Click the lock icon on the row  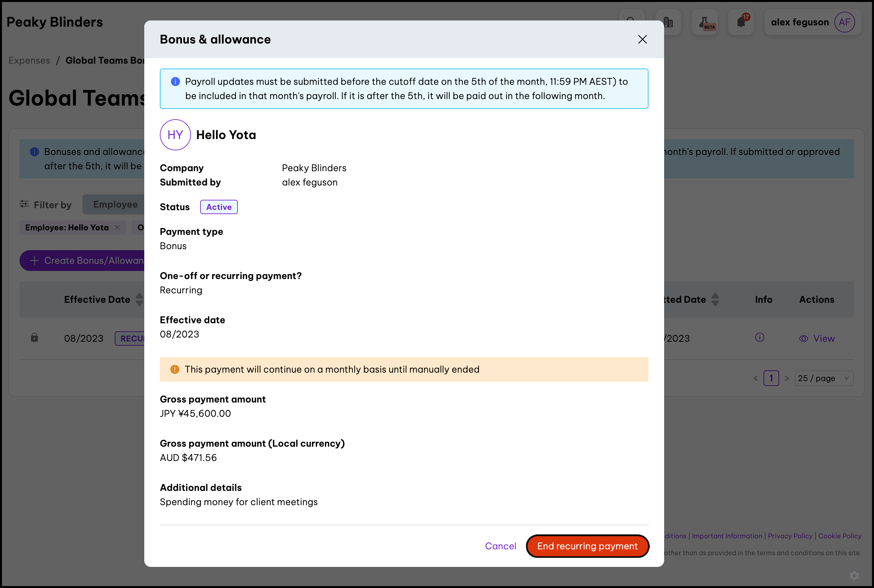(34, 338)
